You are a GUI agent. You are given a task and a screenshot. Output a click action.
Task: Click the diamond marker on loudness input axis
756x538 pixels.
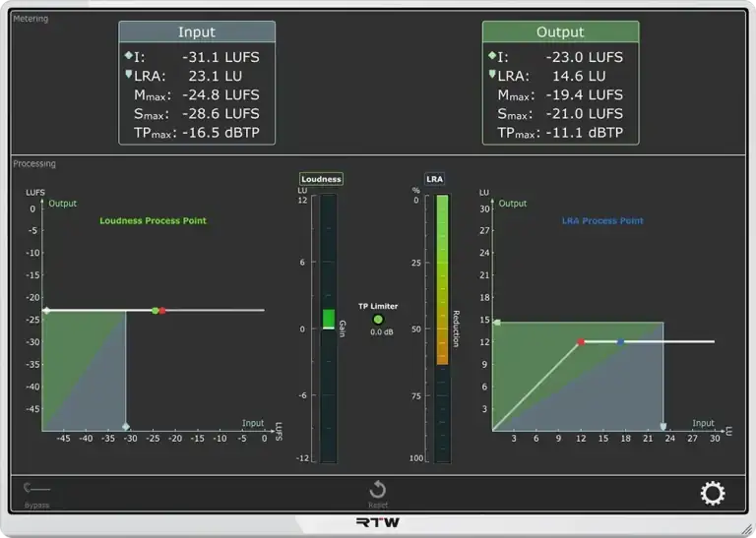tap(126, 426)
